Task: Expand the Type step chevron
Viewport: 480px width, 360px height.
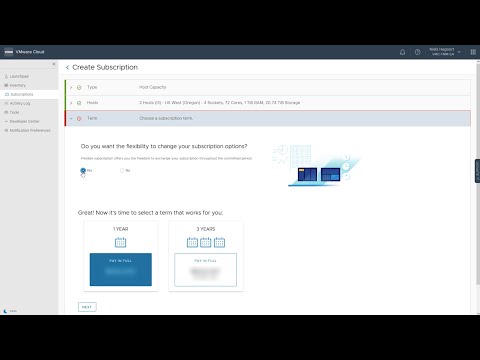Action: pos(71,87)
